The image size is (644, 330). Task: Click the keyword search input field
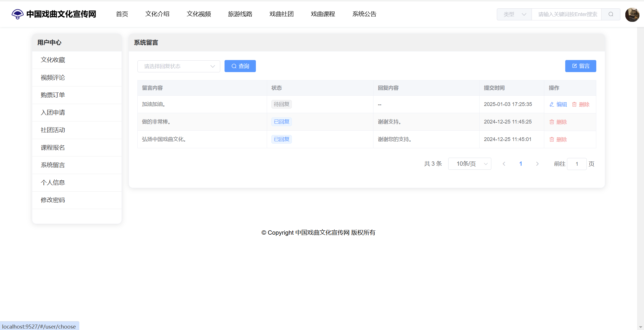point(566,14)
